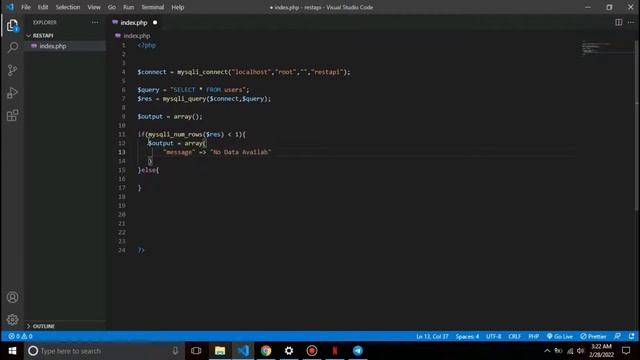Open the Selection menu
This screenshot has height=360, width=640.
68,7
